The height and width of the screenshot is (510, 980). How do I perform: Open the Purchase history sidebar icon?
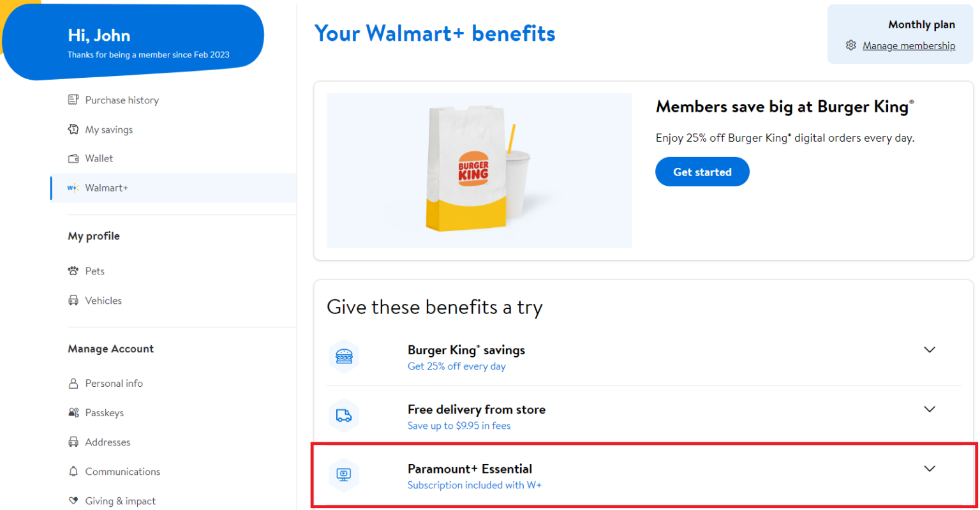pos(73,100)
